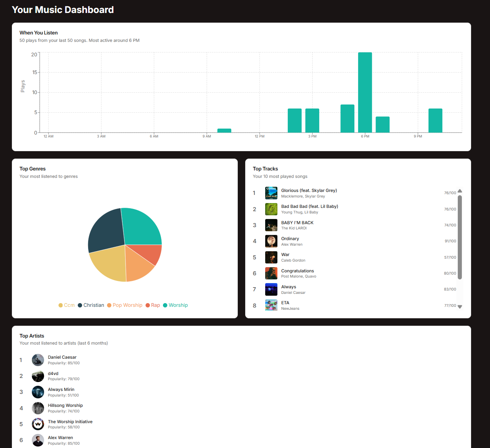The height and width of the screenshot is (448, 490).
Task: Click the d4vd artist avatar
Action: (x=38, y=376)
